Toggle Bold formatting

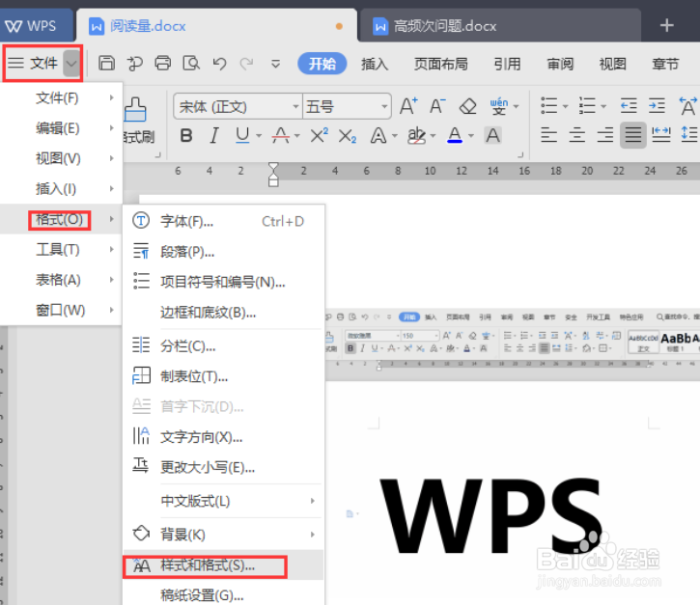click(186, 135)
